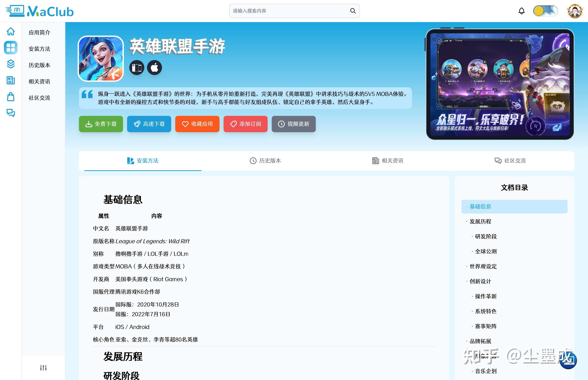The image size is (588, 380).
Task: Open notifications via the bell icon
Action: point(521,11)
